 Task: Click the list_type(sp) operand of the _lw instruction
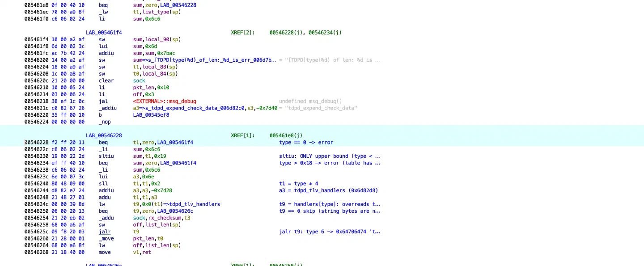click(161, 12)
